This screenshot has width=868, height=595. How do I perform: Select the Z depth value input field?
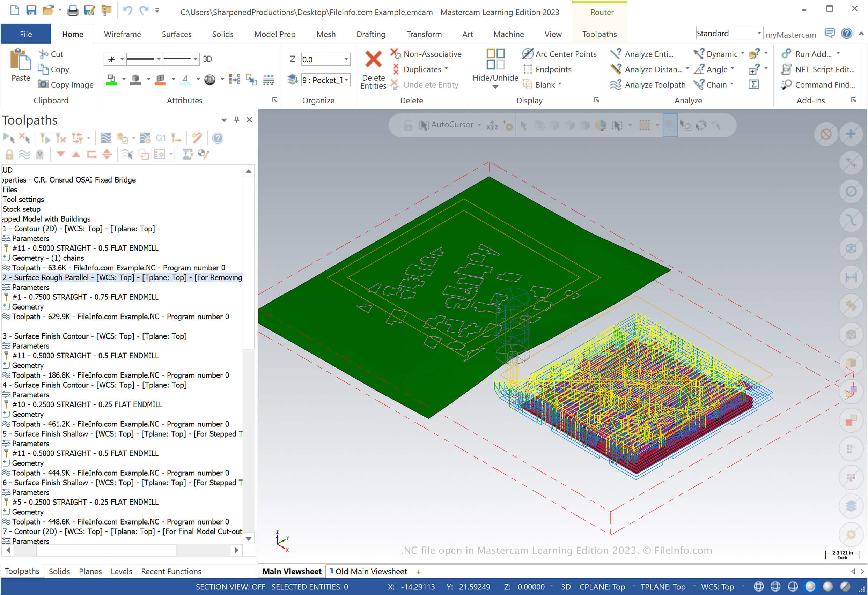323,59
